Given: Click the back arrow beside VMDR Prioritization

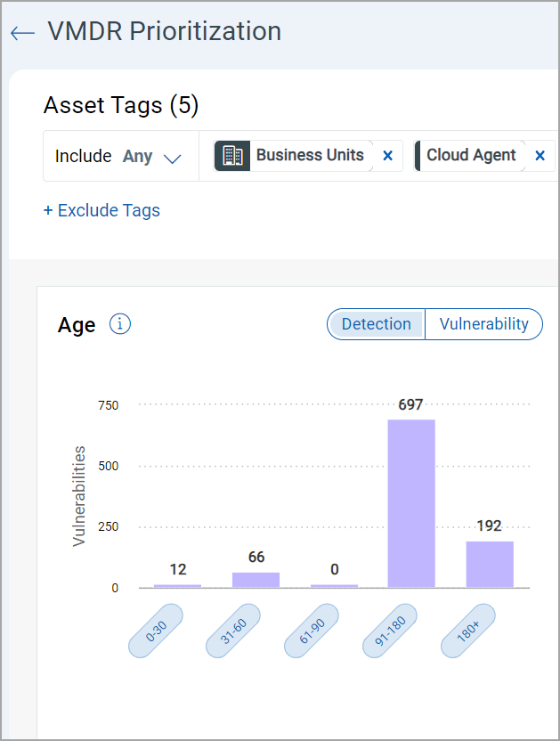Looking at the screenshot, I should coord(22,33).
